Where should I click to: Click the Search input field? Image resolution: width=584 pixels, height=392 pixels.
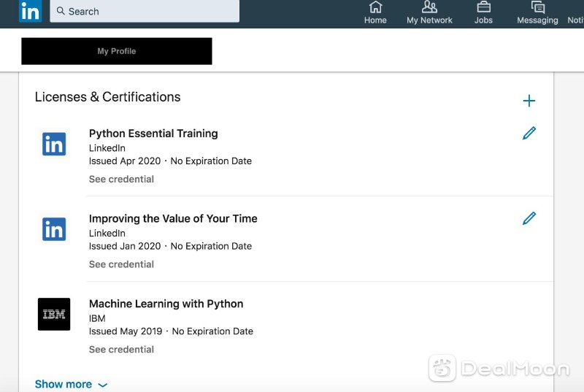[x=145, y=11]
